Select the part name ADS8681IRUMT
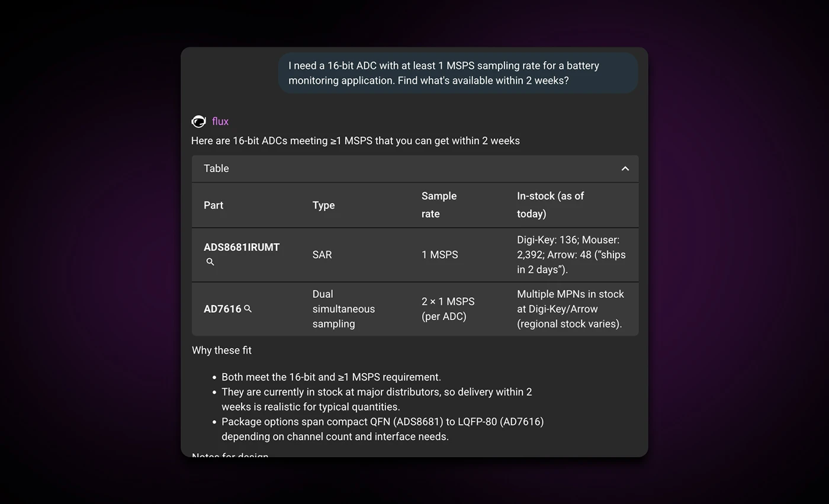829x504 pixels. 241,247
